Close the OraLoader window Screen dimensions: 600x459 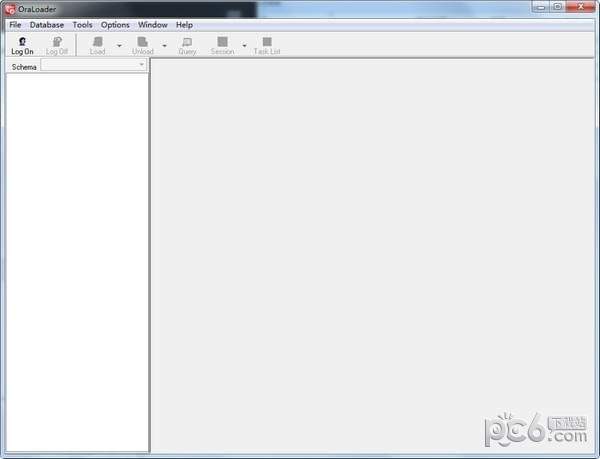coord(580,7)
